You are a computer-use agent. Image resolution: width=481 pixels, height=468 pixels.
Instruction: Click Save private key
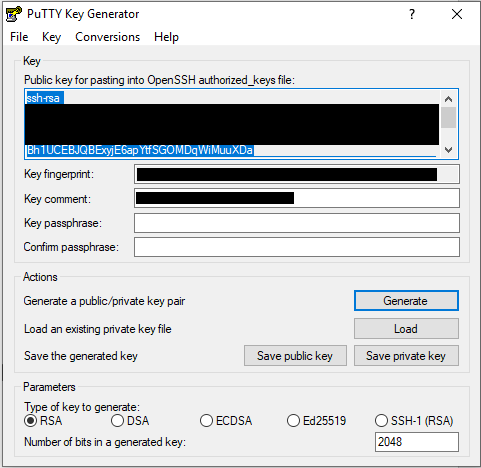[x=406, y=356]
